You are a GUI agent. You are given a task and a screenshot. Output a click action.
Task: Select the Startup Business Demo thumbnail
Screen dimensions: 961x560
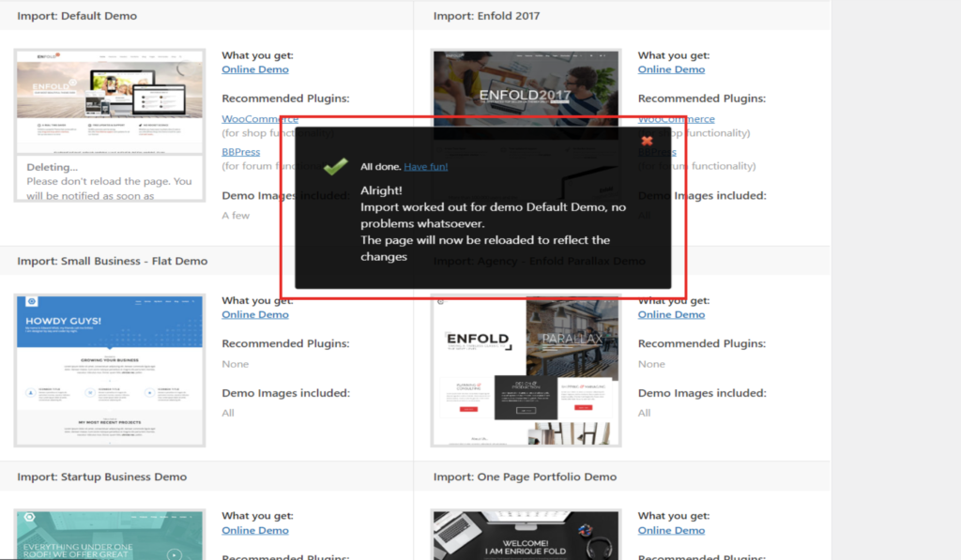point(110,535)
